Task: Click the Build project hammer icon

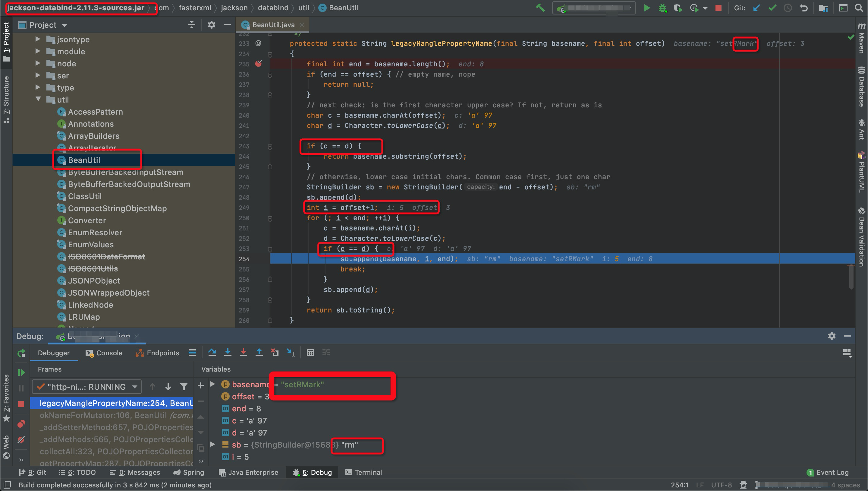Action: (x=540, y=8)
